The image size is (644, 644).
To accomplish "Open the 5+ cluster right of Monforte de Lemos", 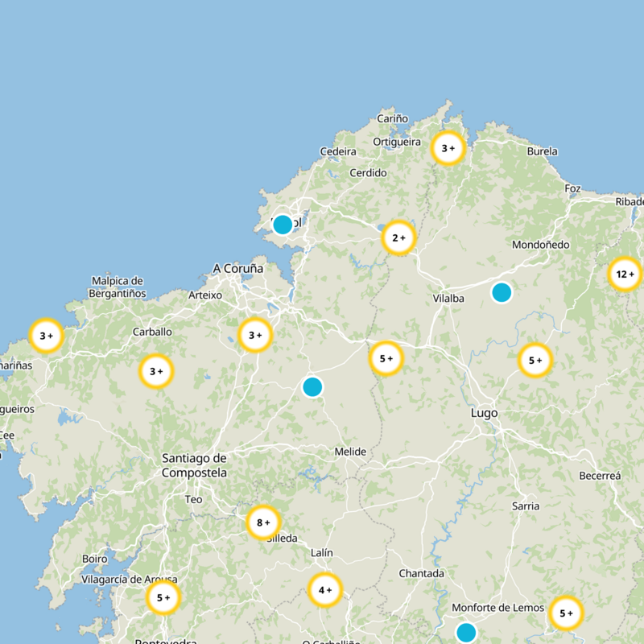I will pos(566,613).
